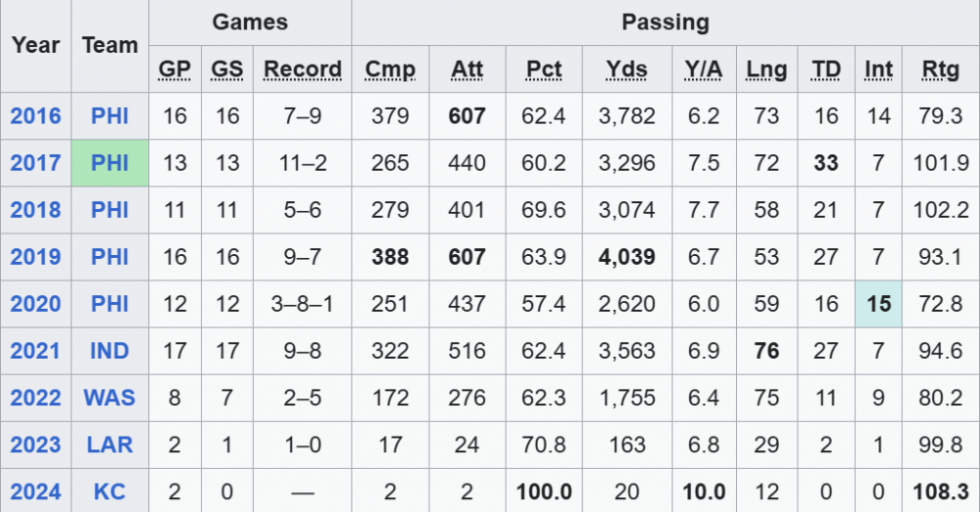Open the LAR team link
Image resolution: width=980 pixels, height=512 pixels.
(x=110, y=444)
